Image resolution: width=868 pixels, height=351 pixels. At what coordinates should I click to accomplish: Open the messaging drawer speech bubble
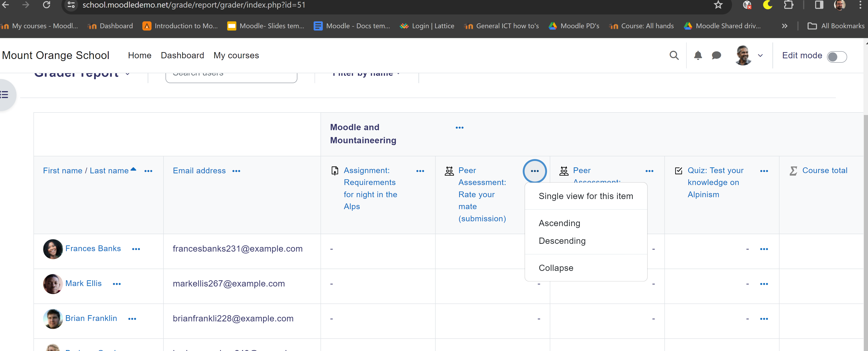pos(716,55)
